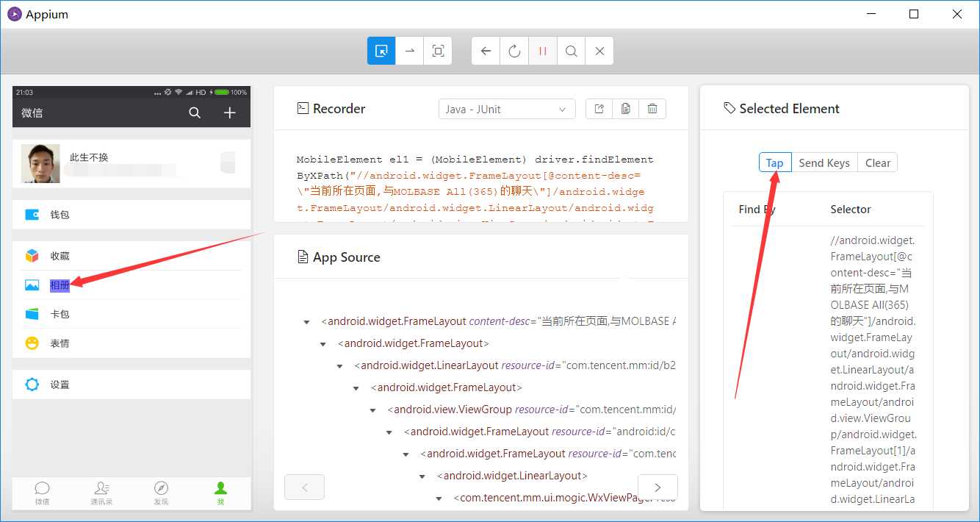Collapse root FrameLayout content-desc node
The width and height of the screenshot is (980, 522).
[x=307, y=322]
